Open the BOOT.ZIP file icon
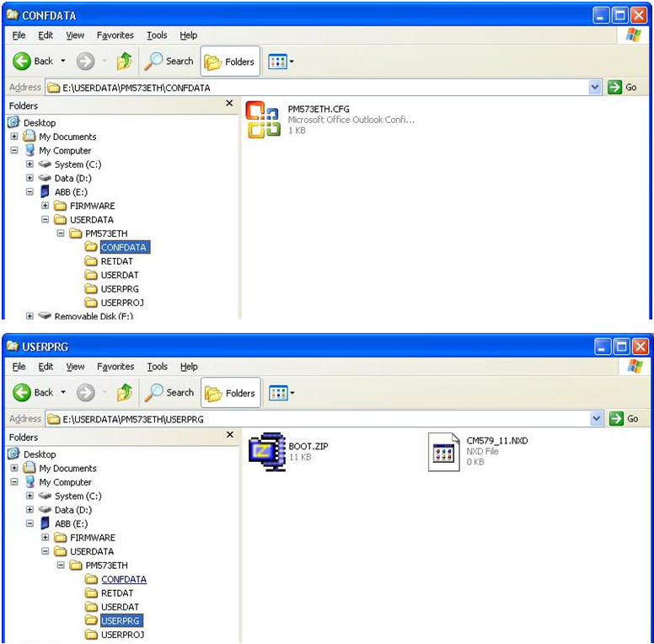 pos(265,449)
